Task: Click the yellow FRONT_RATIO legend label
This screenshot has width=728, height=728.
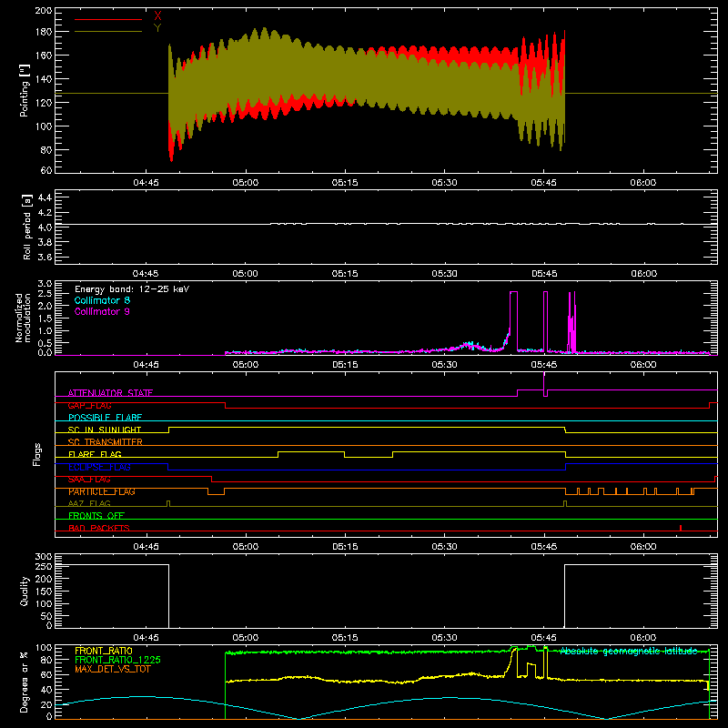Action: (x=104, y=651)
